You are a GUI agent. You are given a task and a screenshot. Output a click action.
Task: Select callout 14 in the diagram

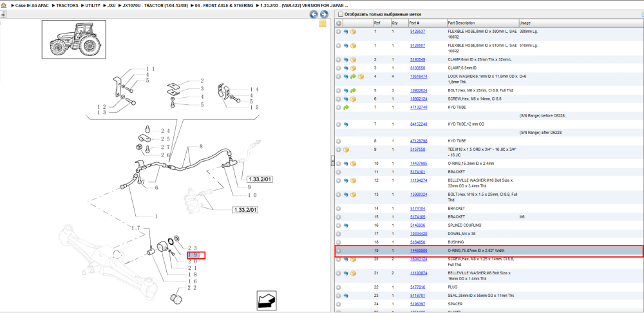tap(253, 89)
